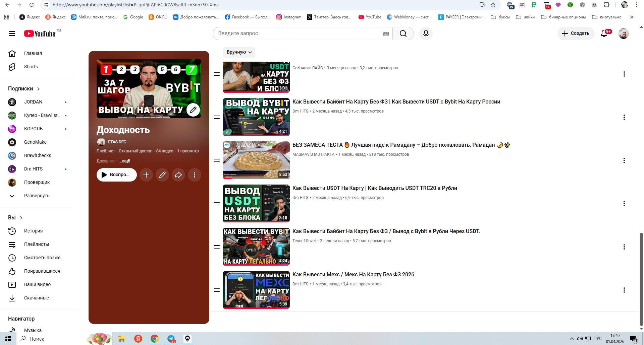Open the Ramadan pide video thumbnail
This screenshot has height=345, width=644.
click(256, 160)
